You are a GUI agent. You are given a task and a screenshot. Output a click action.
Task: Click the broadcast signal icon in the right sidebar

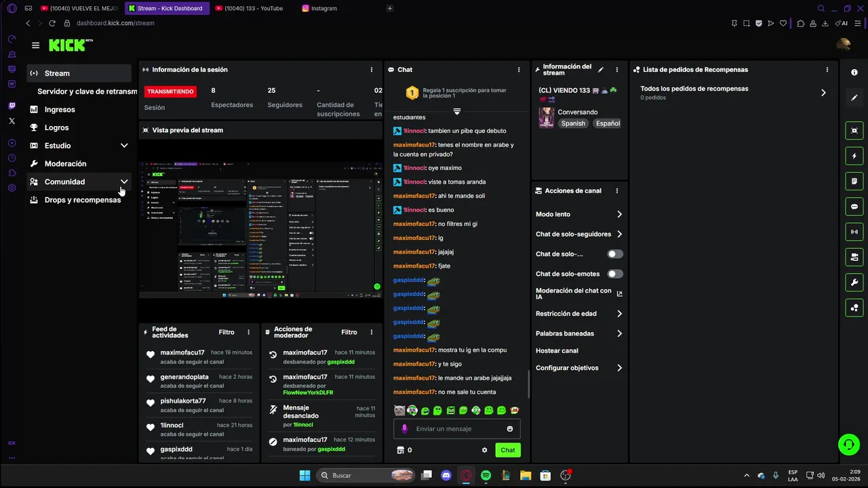(x=854, y=232)
